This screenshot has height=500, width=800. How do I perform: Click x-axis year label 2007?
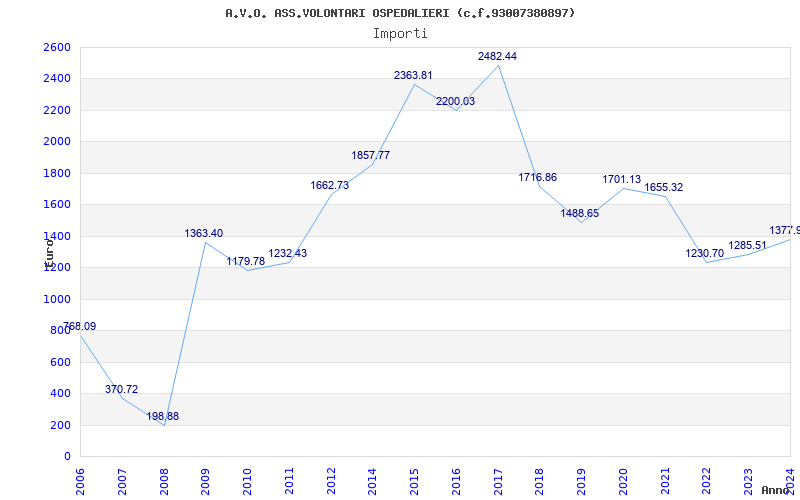coord(122,482)
